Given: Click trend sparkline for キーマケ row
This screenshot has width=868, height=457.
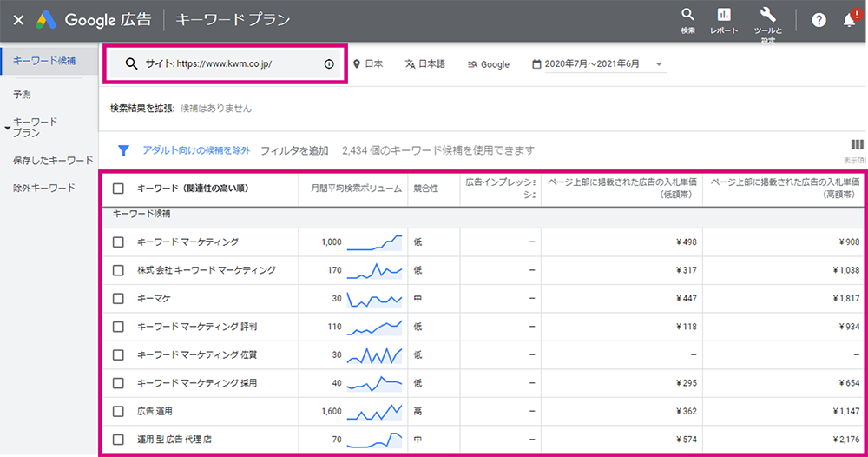Looking at the screenshot, I should (374, 299).
